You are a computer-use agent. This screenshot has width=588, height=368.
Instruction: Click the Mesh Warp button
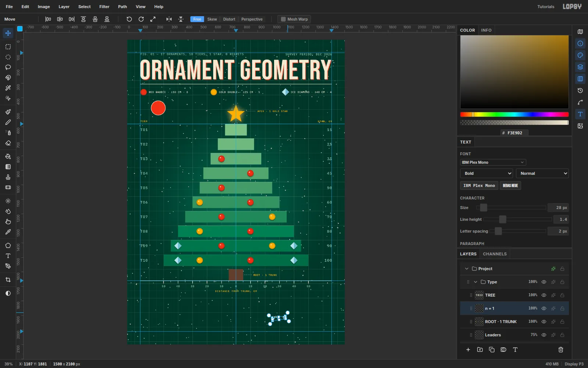(x=294, y=19)
